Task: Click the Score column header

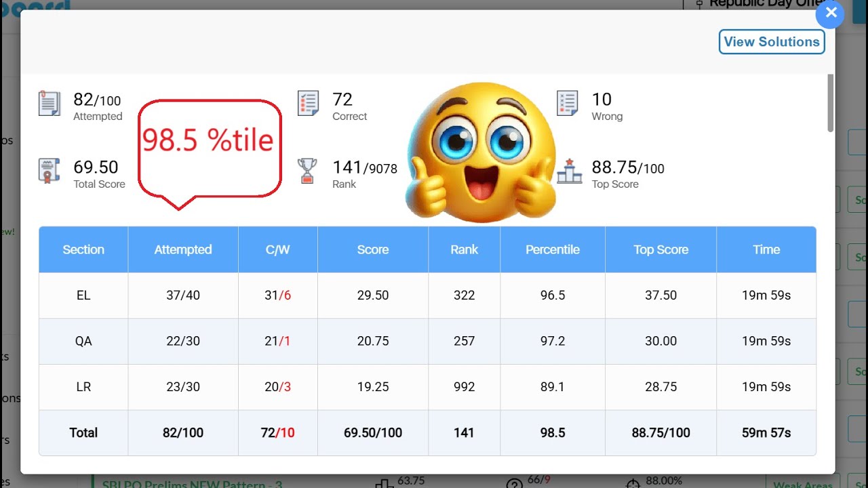Action: [x=373, y=249]
